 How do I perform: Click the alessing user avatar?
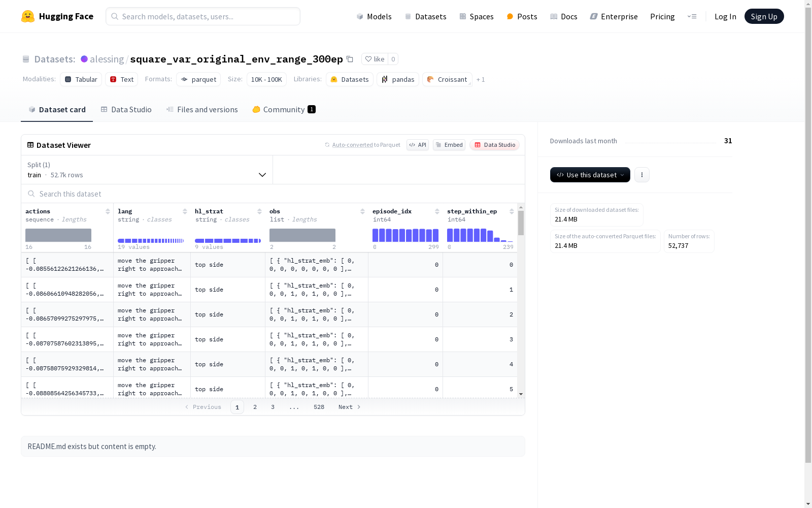pos(84,59)
